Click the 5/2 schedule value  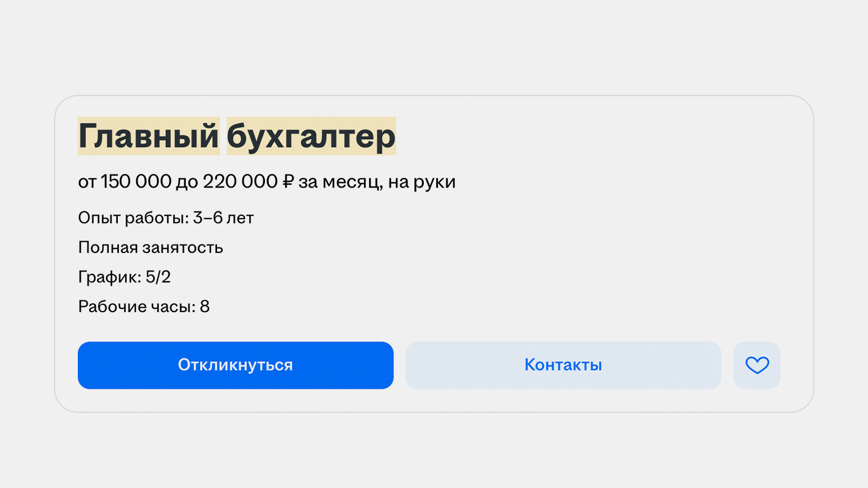tap(158, 277)
